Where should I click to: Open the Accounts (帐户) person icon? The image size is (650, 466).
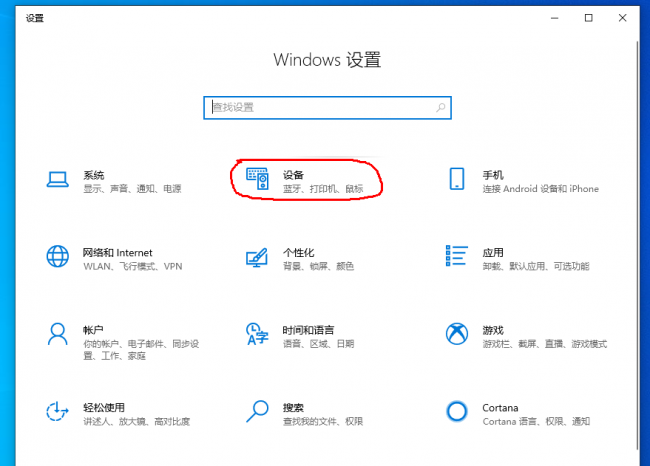pos(58,334)
